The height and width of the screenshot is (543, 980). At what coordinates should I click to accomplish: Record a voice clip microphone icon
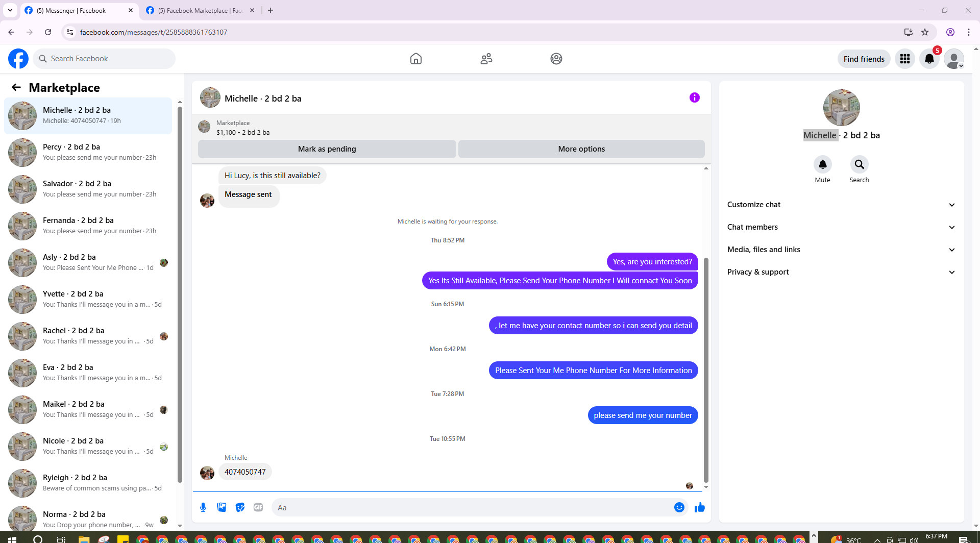(203, 507)
